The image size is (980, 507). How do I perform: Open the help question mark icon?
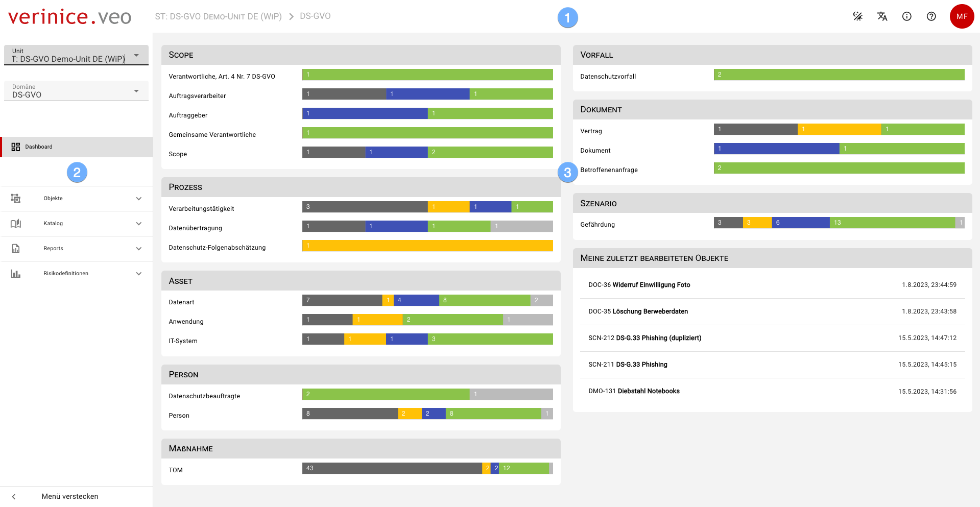tap(931, 16)
